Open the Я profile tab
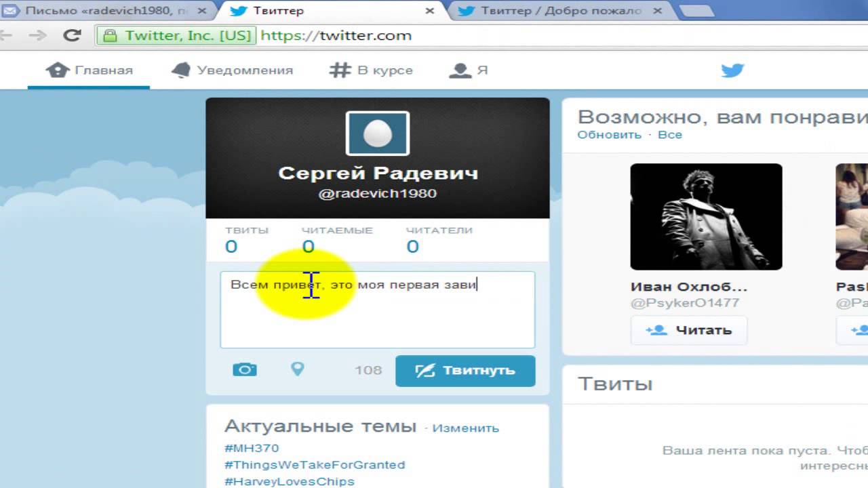The width and height of the screenshot is (868, 488). 469,70
